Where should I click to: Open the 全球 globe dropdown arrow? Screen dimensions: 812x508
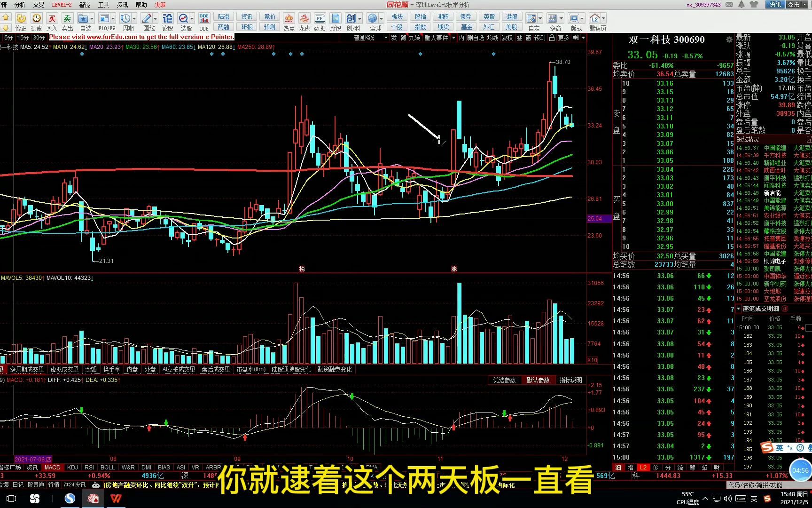tap(381, 19)
